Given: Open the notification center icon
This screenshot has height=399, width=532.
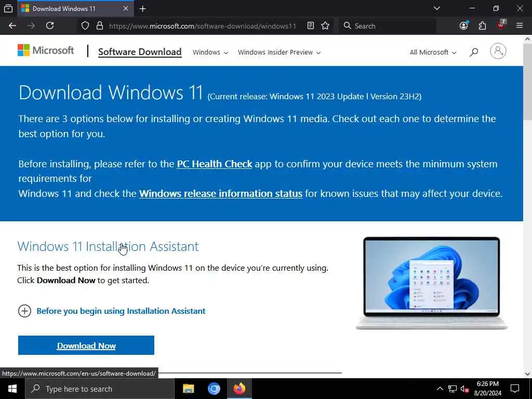Looking at the screenshot, I should pos(515,389).
